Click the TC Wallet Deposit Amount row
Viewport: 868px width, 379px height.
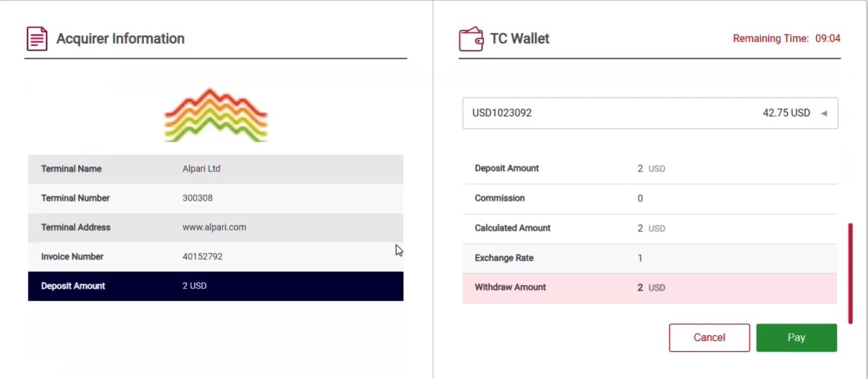(x=650, y=169)
